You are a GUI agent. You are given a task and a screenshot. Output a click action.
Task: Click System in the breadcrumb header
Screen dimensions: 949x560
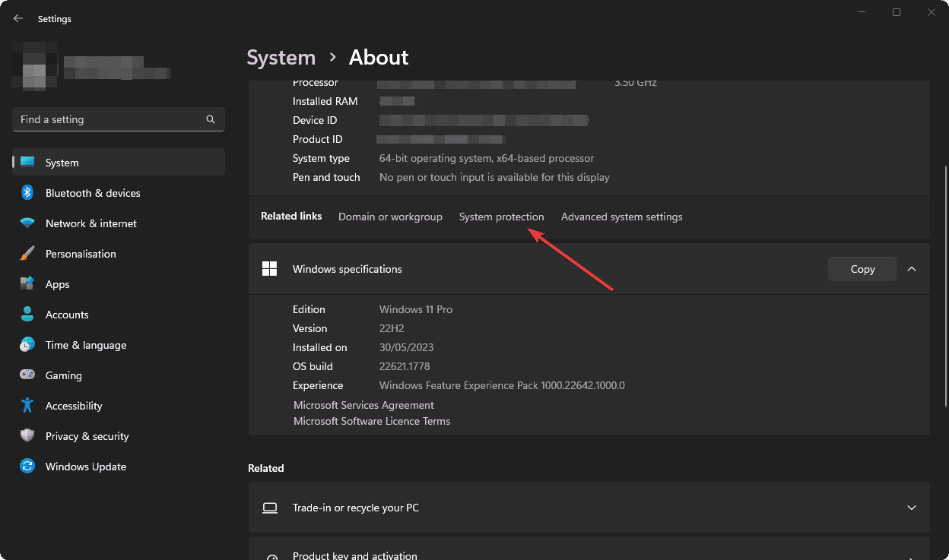pos(281,57)
